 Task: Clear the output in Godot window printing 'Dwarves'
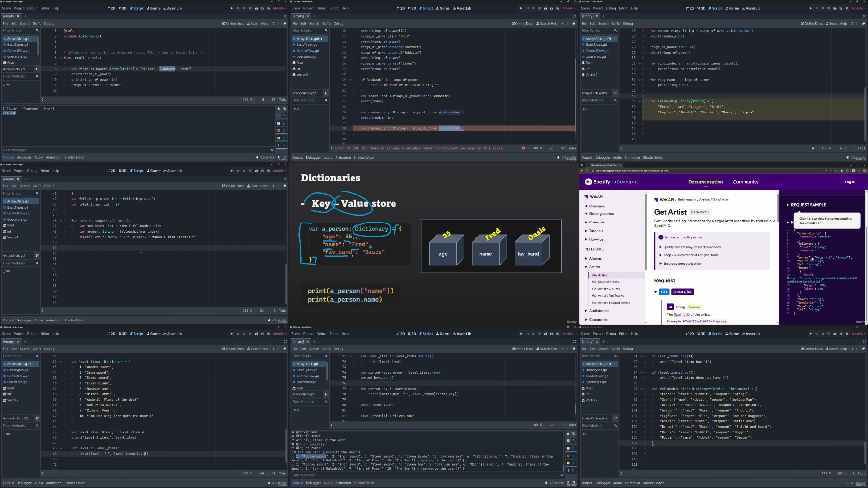(279, 108)
